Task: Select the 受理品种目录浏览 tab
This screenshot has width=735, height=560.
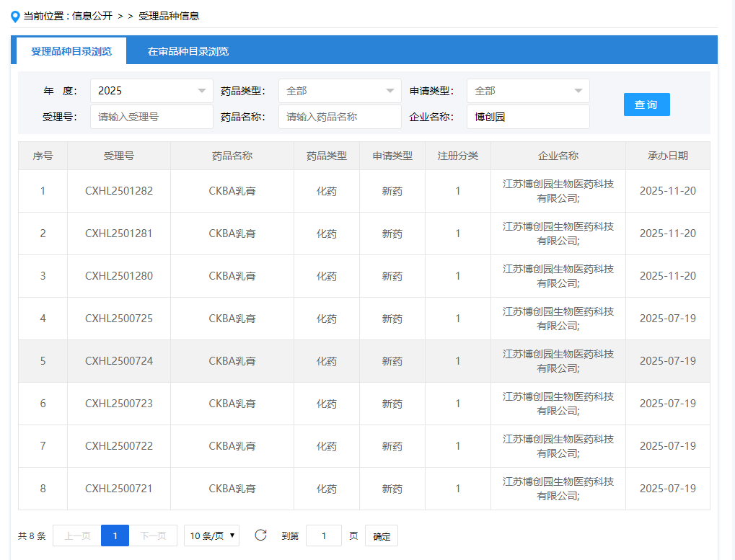Action: [x=71, y=51]
